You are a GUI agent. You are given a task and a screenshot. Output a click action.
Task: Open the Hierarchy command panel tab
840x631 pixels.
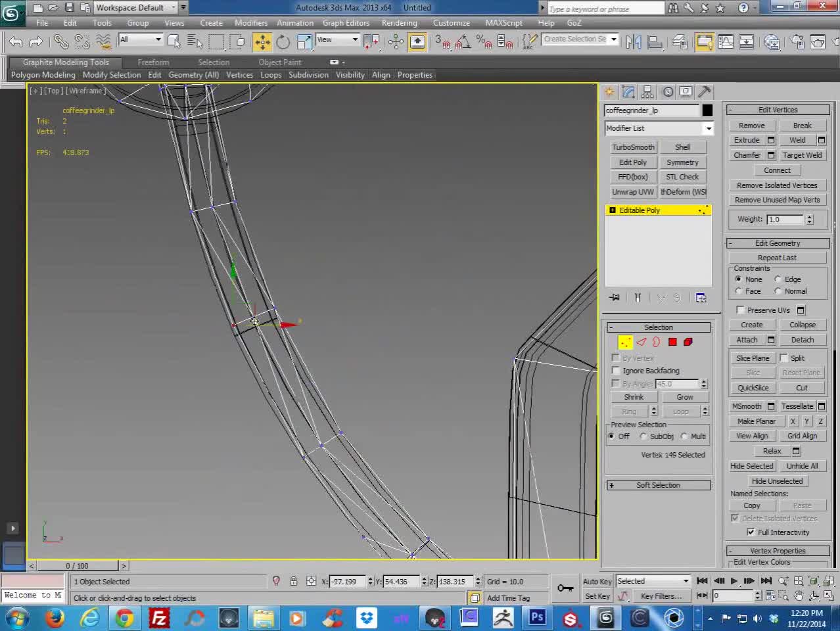point(647,92)
